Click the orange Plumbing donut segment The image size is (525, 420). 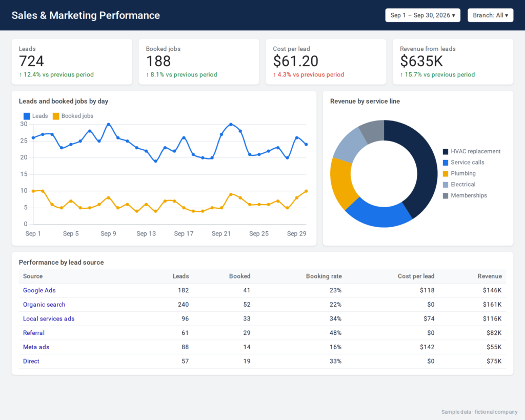(x=342, y=183)
